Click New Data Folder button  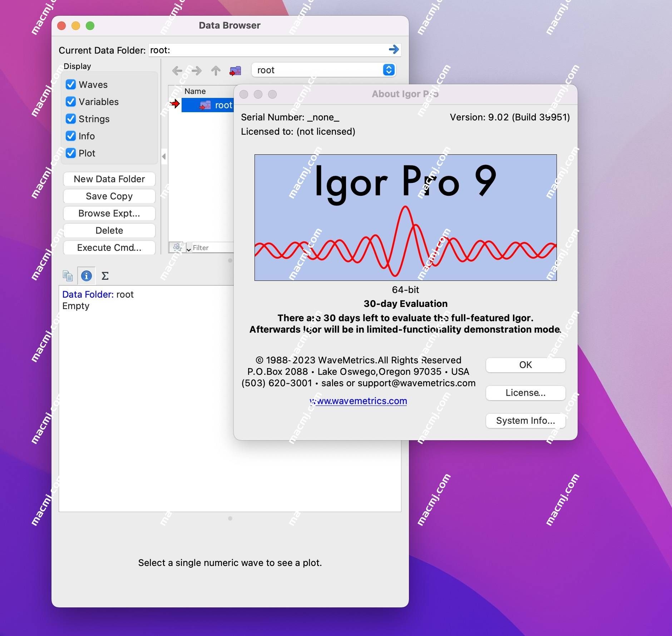pos(109,179)
